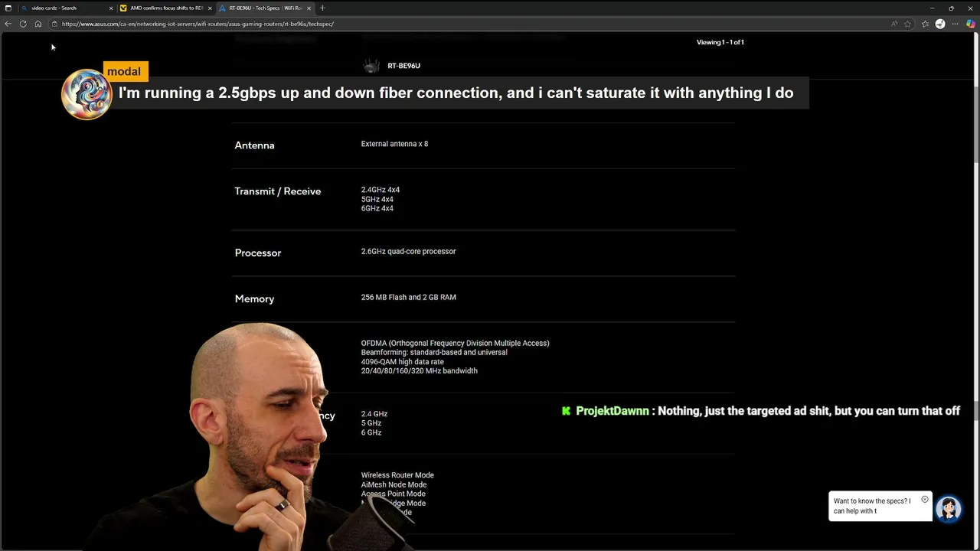Open the favorites list
The image size is (980, 551).
(x=925, y=24)
